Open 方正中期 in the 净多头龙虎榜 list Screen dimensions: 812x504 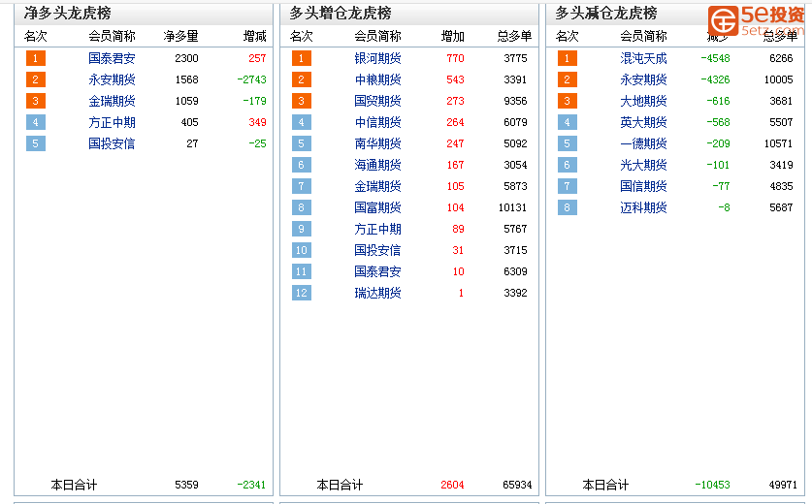click(112, 123)
